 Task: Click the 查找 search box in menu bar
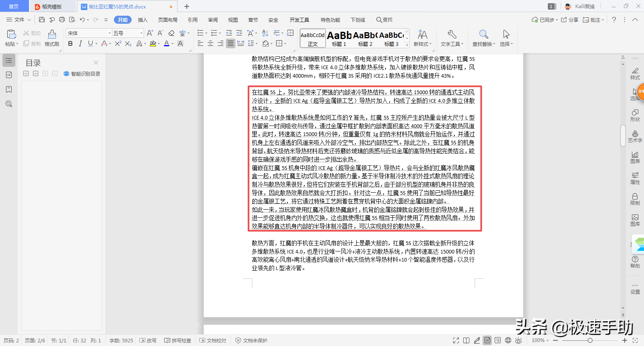384,20
